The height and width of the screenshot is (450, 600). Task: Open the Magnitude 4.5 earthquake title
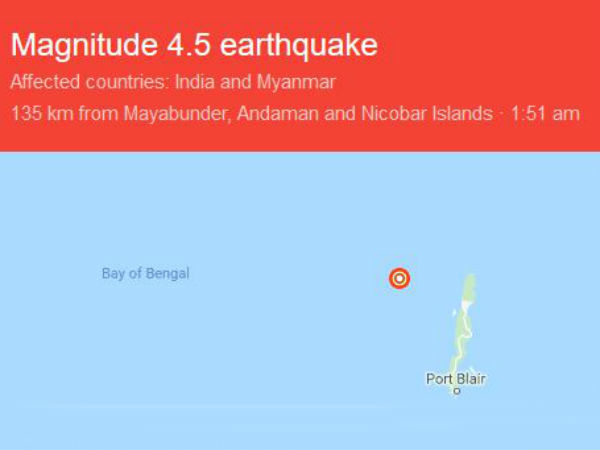click(x=195, y=47)
